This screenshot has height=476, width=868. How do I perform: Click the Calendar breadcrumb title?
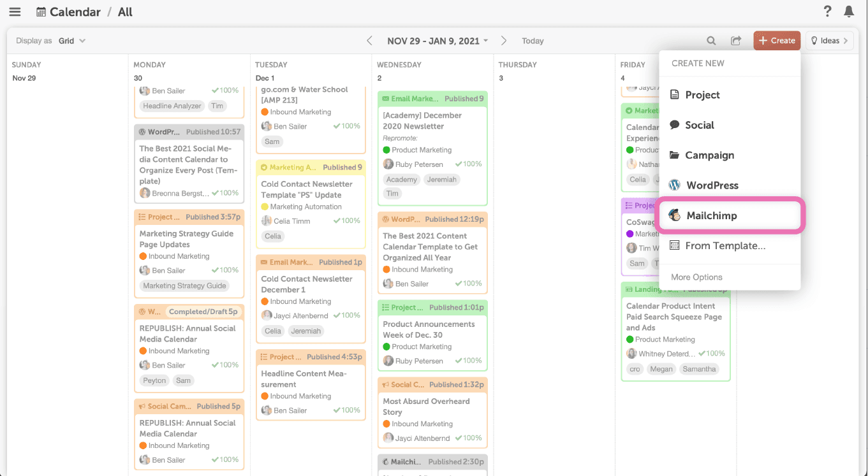click(x=75, y=12)
